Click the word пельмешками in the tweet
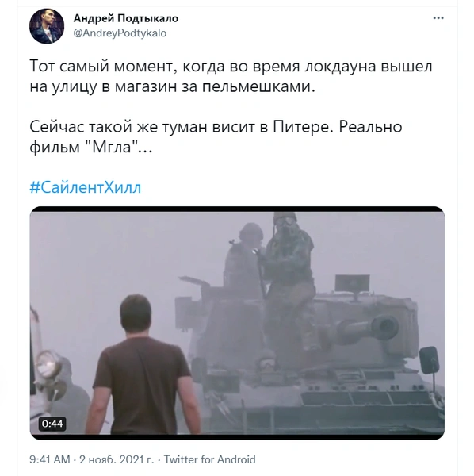This screenshot has width=474, height=476. point(257,86)
